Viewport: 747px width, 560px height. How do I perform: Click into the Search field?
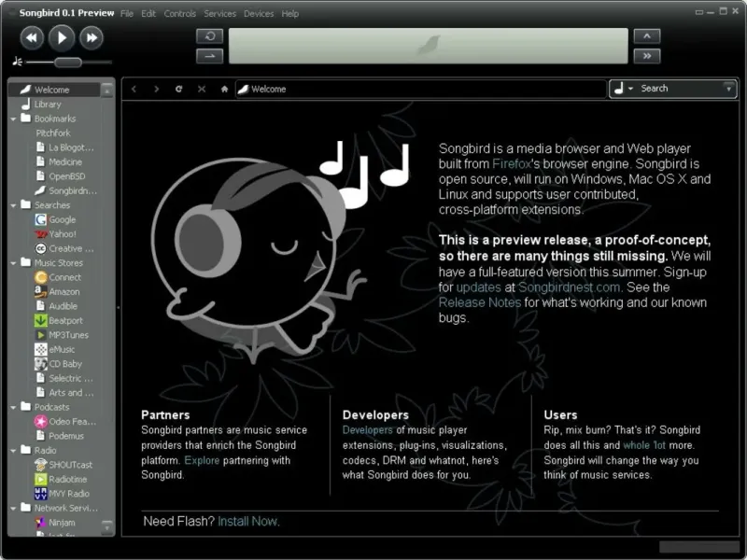(681, 89)
